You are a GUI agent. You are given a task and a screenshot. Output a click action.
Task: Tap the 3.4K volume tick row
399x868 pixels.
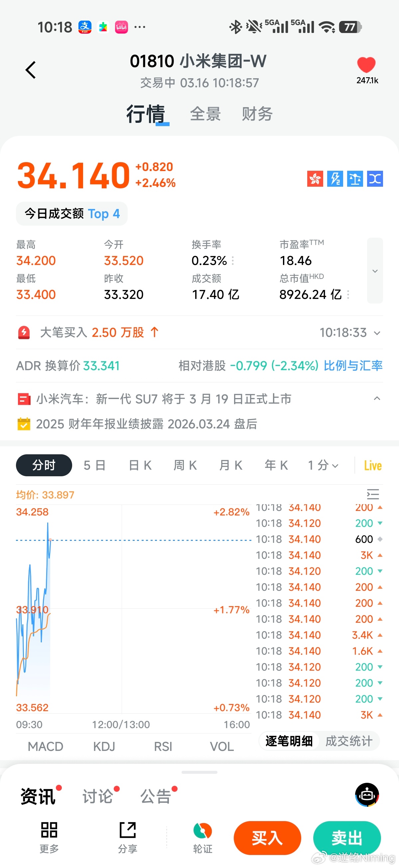coord(319,635)
